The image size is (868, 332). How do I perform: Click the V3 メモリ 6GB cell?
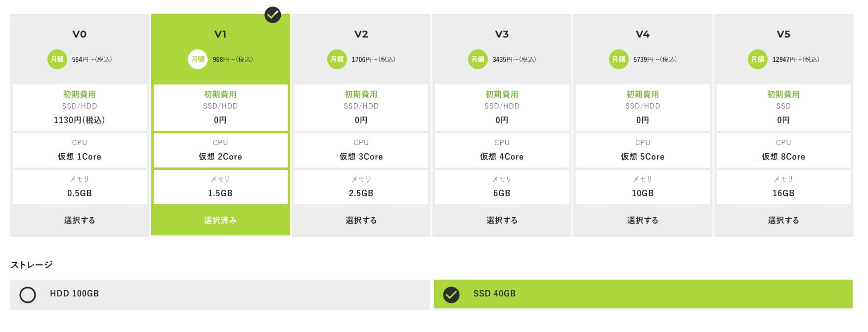(502, 187)
